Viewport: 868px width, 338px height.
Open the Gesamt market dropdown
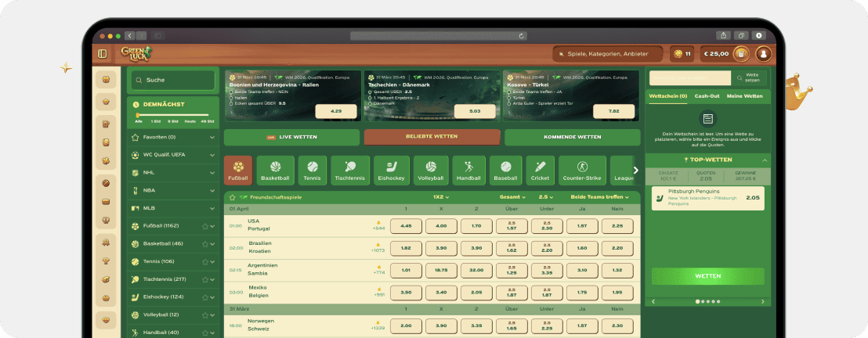[512, 197]
